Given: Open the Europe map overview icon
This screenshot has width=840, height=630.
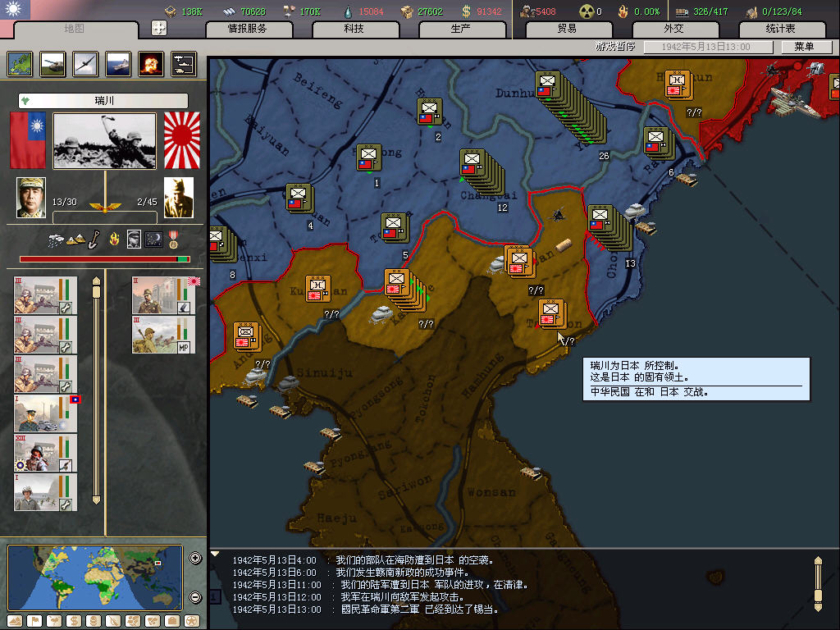Looking at the screenshot, I should tap(21, 63).
